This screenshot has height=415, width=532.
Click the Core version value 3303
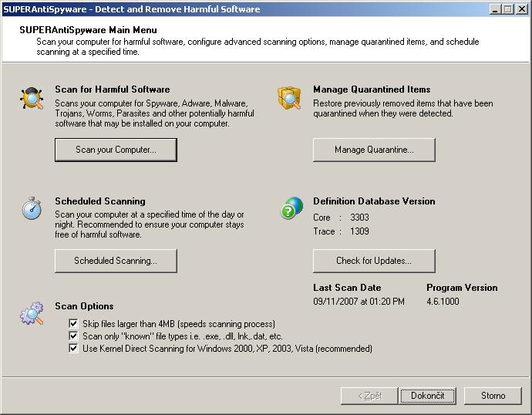tap(359, 218)
